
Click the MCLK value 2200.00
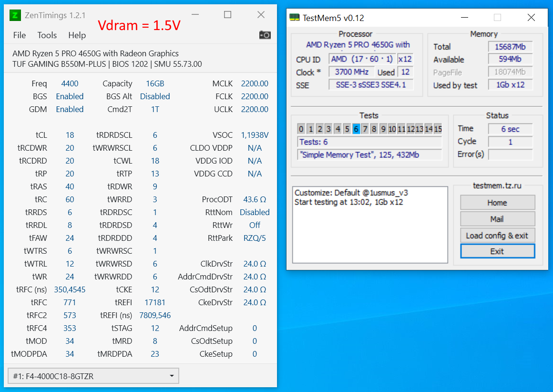point(255,83)
